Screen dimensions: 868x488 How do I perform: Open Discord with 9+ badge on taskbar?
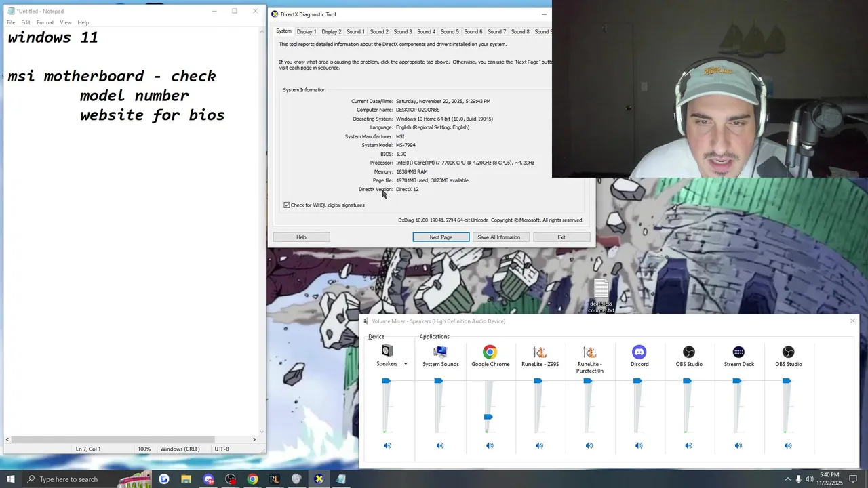pyautogui.click(x=208, y=479)
